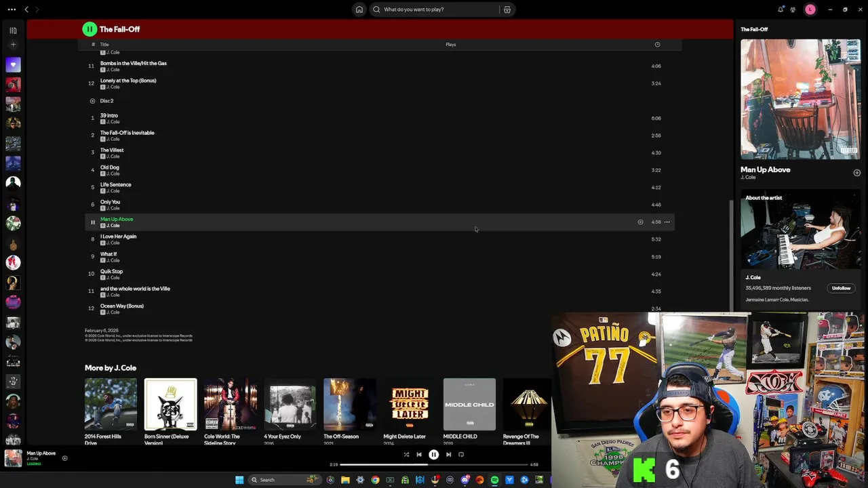Click Man Up Above title in right panel
The height and width of the screenshot is (488, 868).
766,170
